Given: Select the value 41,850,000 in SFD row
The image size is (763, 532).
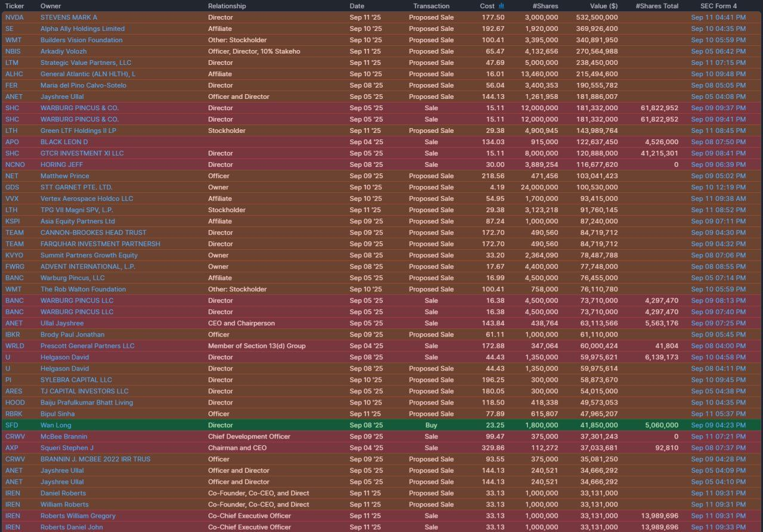Looking at the screenshot, I should (x=598, y=425).
